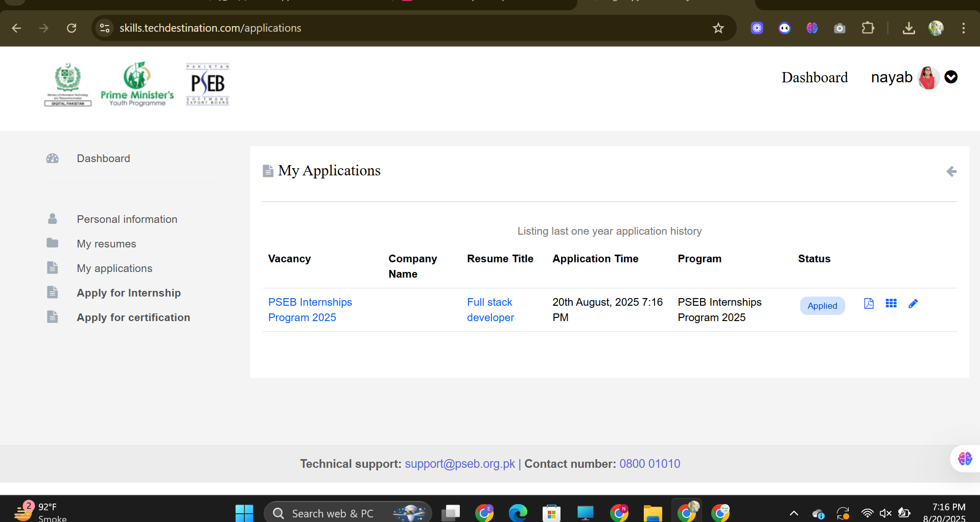Click the support@pseb.org.pk email link
The height and width of the screenshot is (522, 980).
tap(459, 464)
